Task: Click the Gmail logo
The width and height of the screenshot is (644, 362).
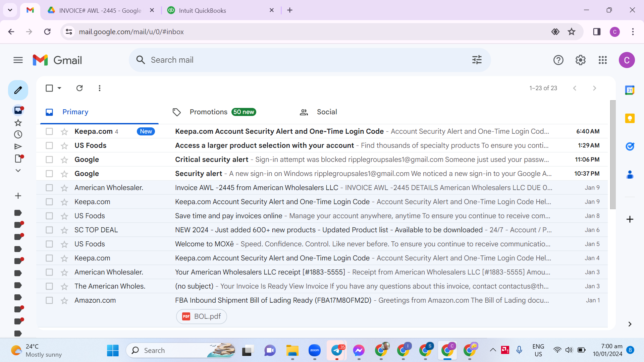Action: tap(57, 60)
